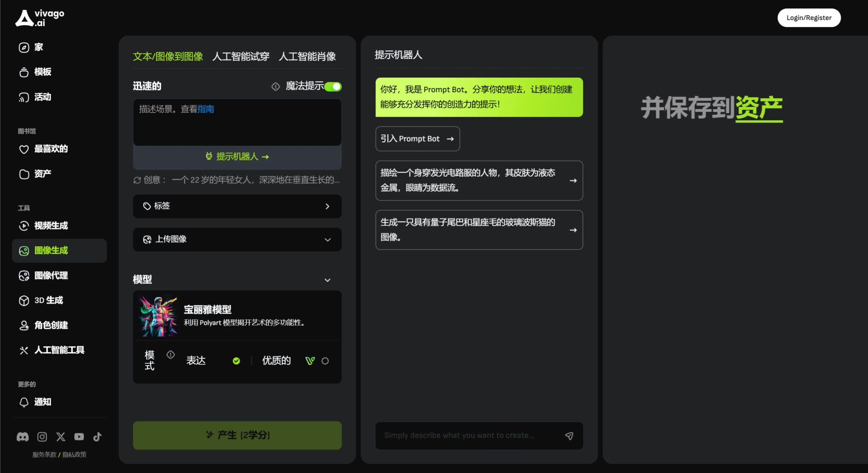The width and height of the screenshot is (868, 473).
Task: Expand the 上传图像 panel
Action: pos(237,239)
